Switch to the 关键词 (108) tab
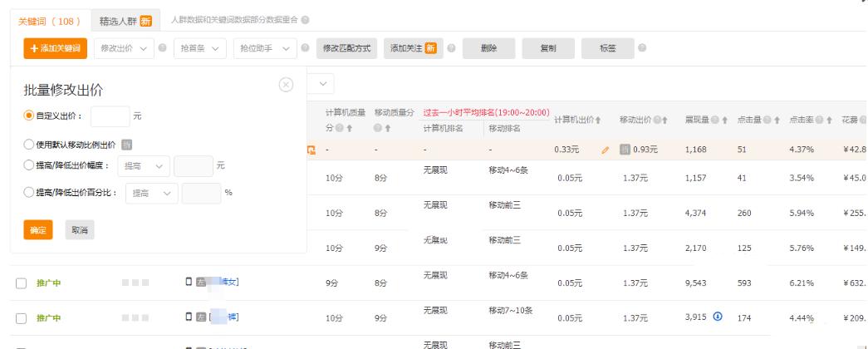This screenshot has height=349, width=868. pos(50,21)
